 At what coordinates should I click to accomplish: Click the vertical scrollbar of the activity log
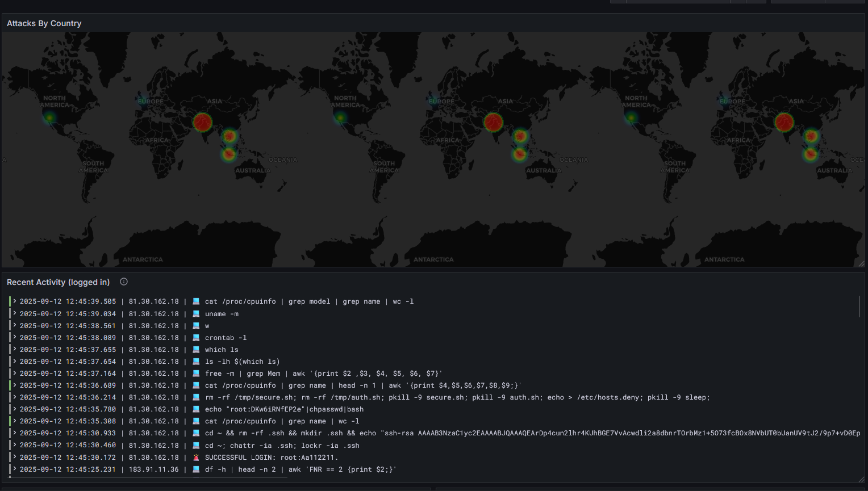[x=859, y=307]
